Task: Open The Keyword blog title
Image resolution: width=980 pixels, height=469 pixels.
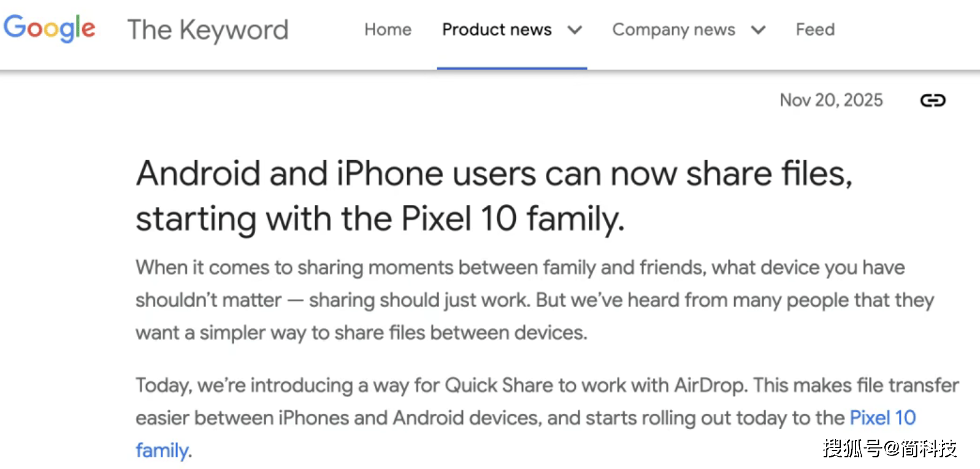Action: point(207,29)
